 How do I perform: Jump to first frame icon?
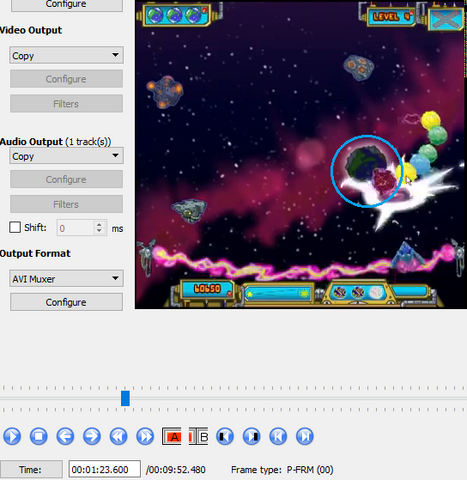278,436
